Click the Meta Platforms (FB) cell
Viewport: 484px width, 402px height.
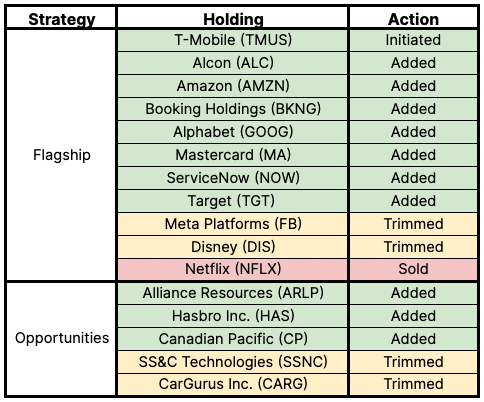click(x=233, y=224)
